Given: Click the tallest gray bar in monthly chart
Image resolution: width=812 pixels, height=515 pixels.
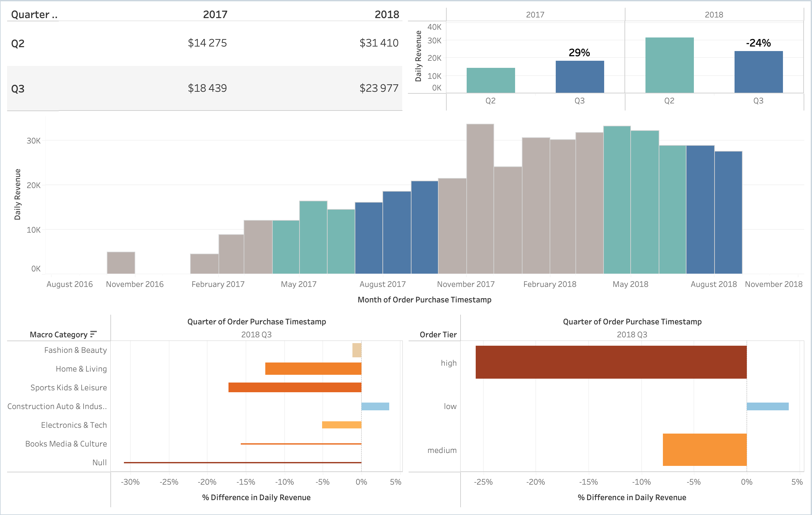Looking at the screenshot, I should click(x=480, y=199).
